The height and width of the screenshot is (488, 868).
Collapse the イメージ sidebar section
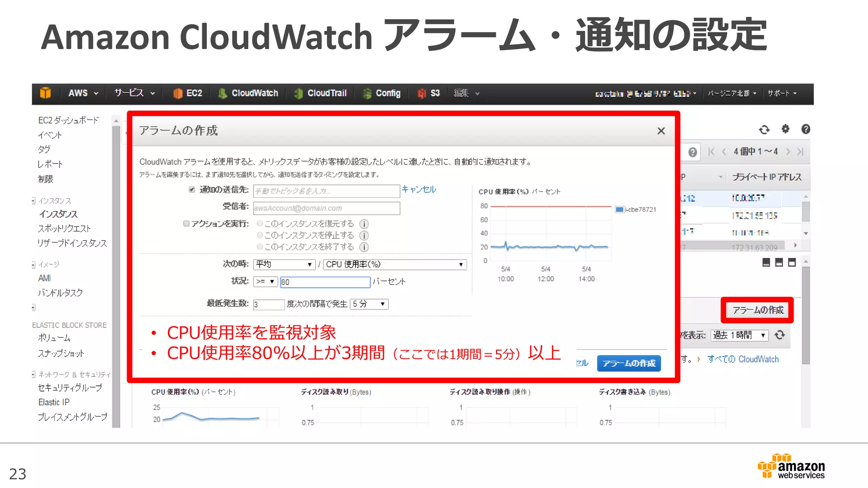click(x=33, y=265)
